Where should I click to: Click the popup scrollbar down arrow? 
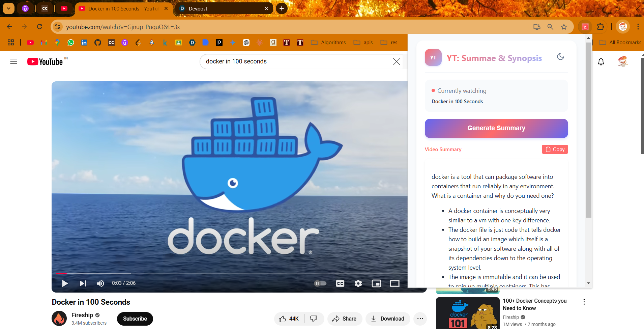pos(589,283)
